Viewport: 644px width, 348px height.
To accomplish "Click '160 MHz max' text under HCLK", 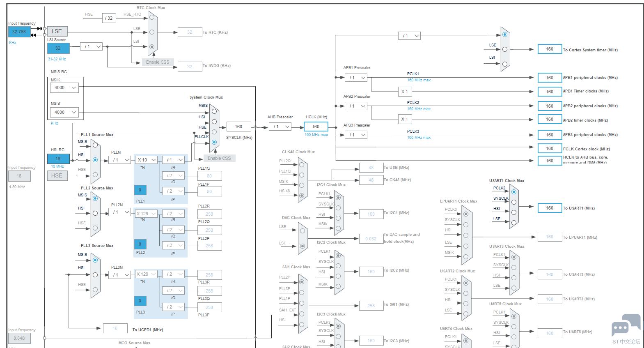I will (x=316, y=135).
